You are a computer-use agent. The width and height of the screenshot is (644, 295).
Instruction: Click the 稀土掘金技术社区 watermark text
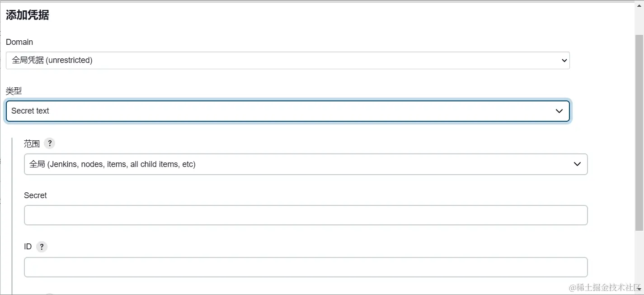pos(605,287)
